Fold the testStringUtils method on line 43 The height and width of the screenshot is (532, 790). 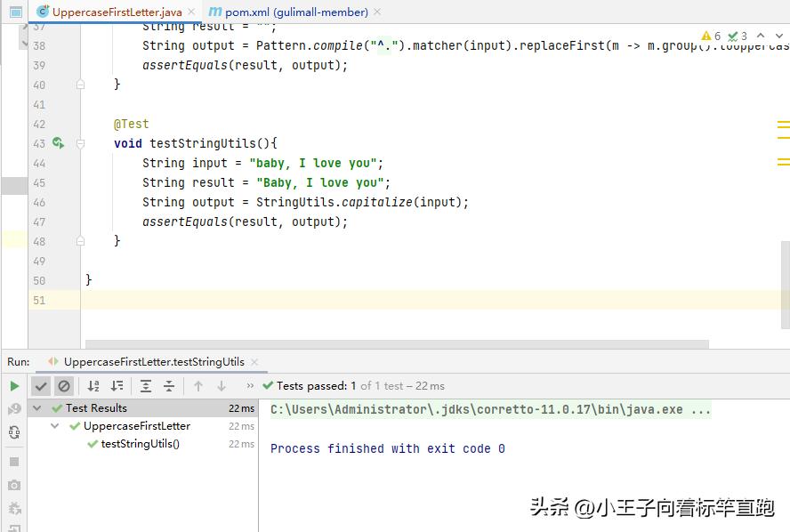pos(81,143)
